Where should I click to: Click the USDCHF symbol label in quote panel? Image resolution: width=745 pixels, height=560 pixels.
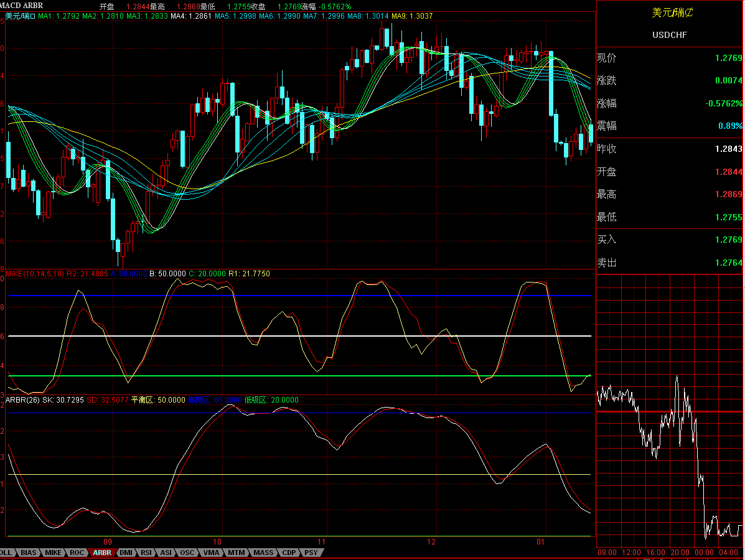point(670,35)
